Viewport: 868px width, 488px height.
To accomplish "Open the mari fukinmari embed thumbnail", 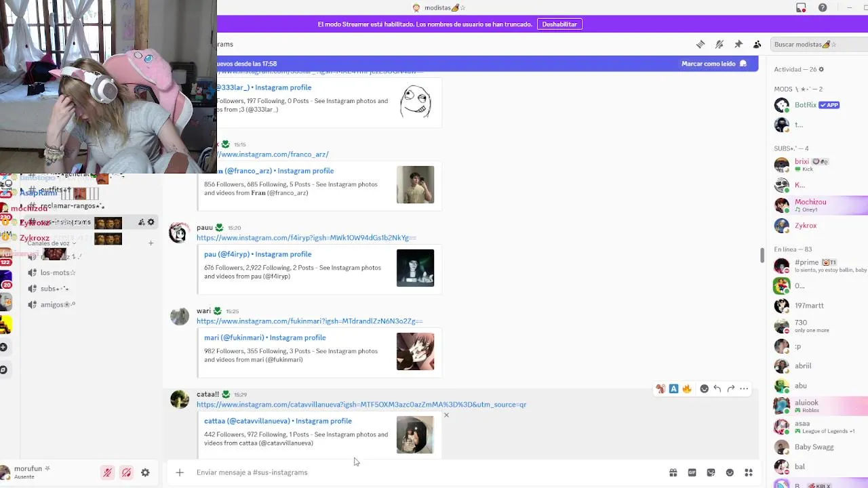I will tap(415, 351).
